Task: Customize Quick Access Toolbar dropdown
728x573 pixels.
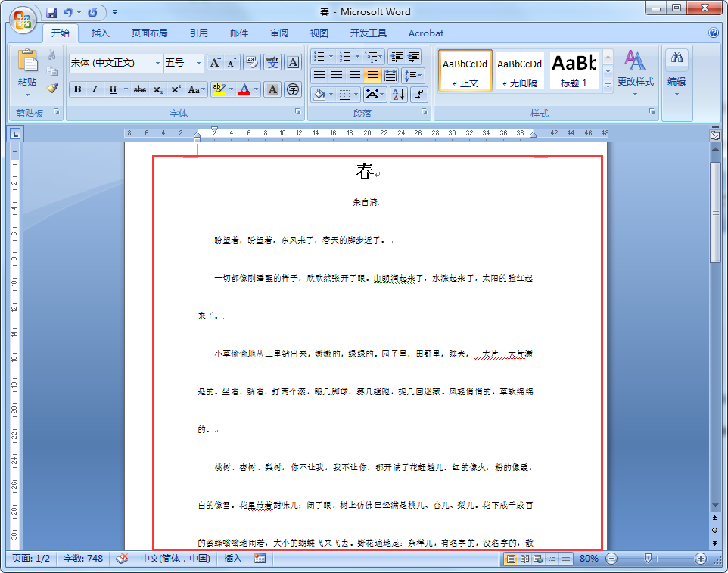Action: click(114, 13)
